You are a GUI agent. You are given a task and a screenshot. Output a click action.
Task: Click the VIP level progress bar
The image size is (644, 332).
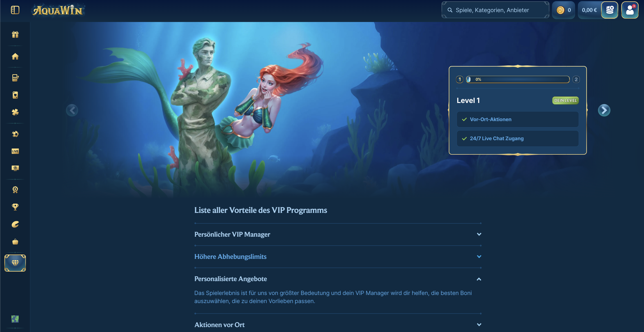[517, 79]
